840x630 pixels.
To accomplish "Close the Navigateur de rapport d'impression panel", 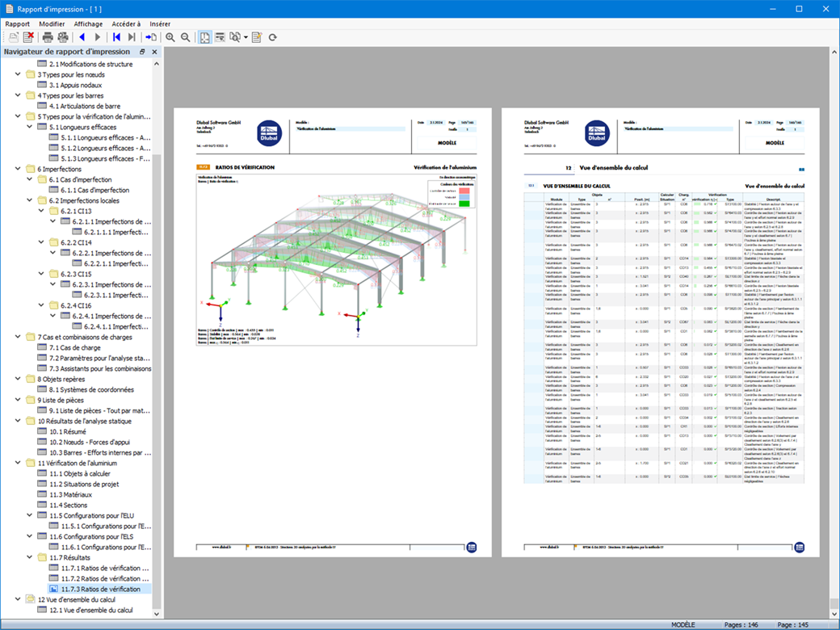I will pyautogui.click(x=154, y=52).
